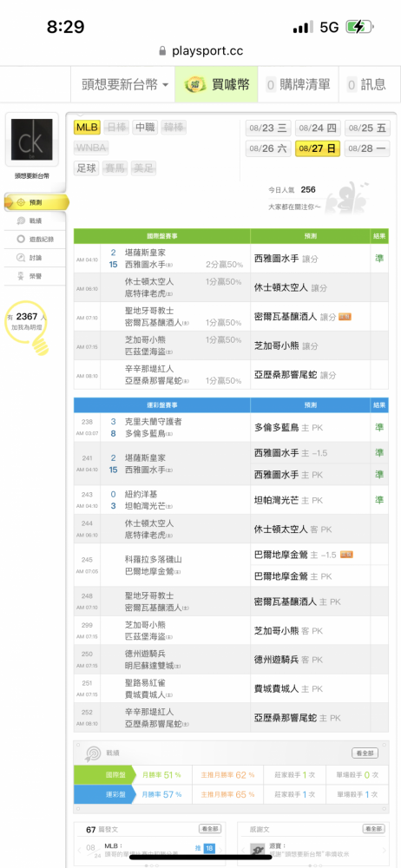Select the MLB league tab
This screenshot has height=868, width=401.
tap(87, 128)
